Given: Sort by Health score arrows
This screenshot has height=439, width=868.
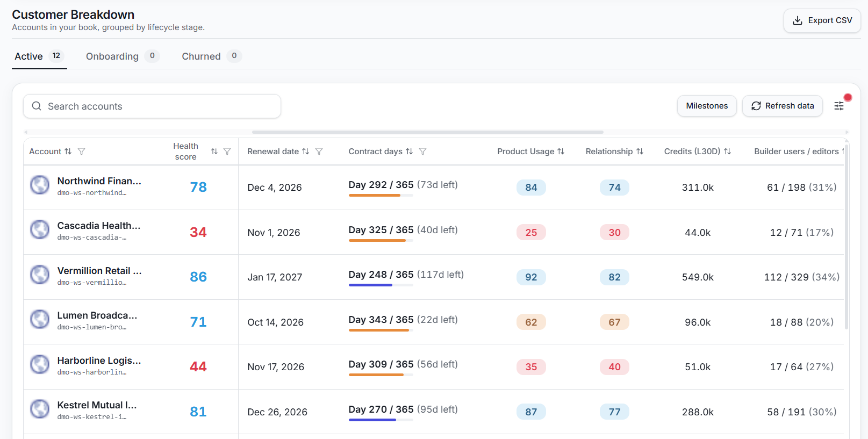Looking at the screenshot, I should 214,152.
